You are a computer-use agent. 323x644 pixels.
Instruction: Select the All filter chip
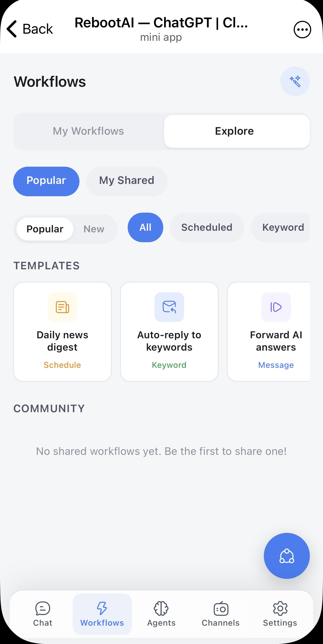[145, 227]
